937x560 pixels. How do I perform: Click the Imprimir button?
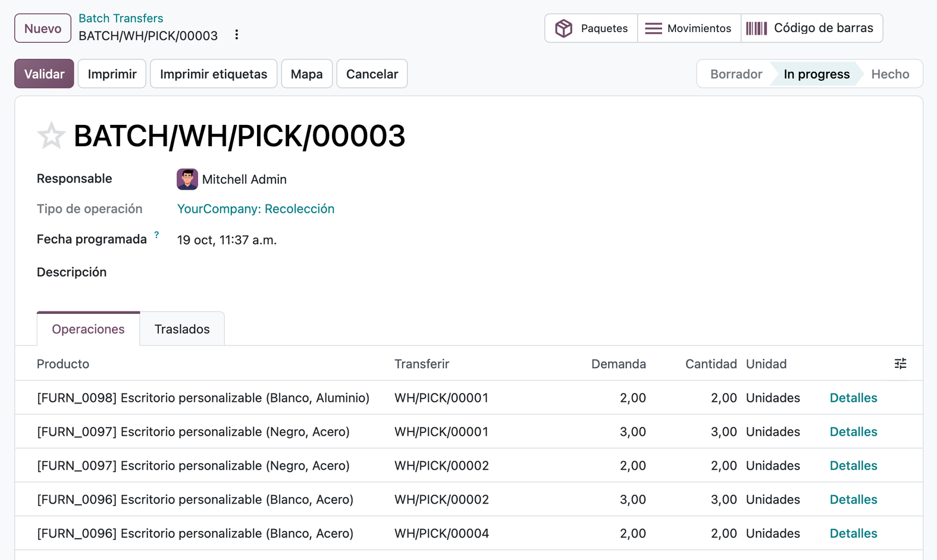pyautogui.click(x=112, y=74)
